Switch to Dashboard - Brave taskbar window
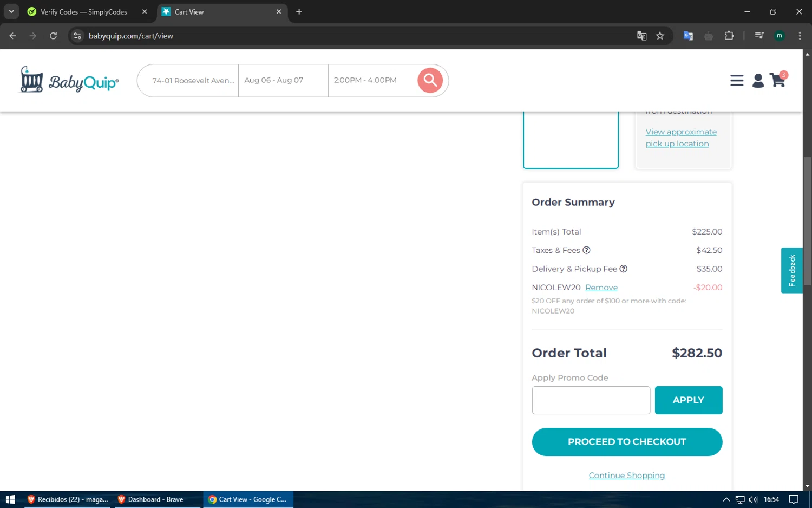 coord(156,499)
